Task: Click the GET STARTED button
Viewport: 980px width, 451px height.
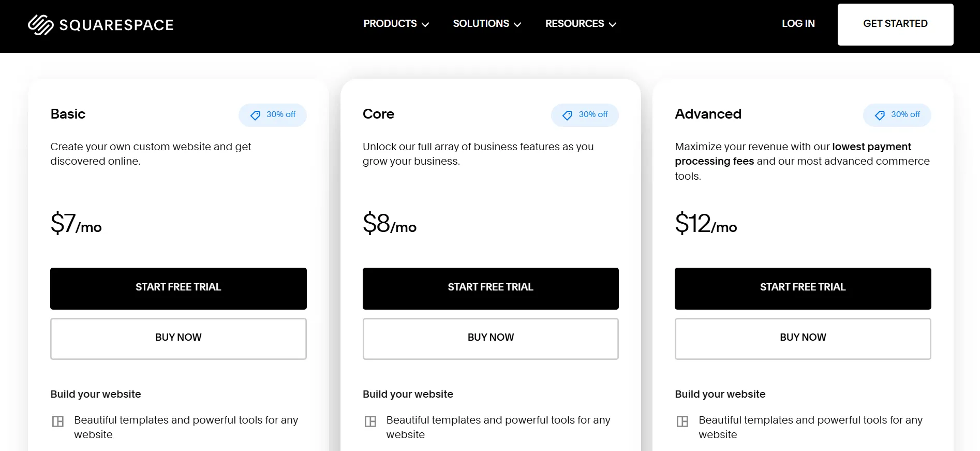Action: pyautogui.click(x=896, y=24)
